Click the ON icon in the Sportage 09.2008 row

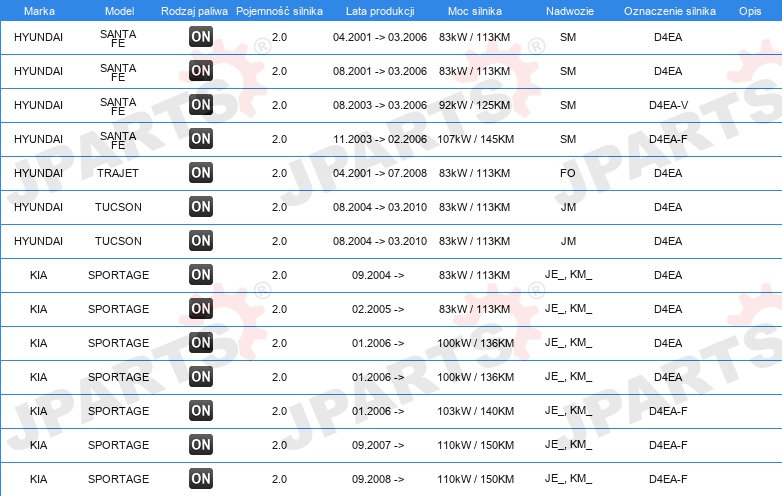tap(201, 479)
